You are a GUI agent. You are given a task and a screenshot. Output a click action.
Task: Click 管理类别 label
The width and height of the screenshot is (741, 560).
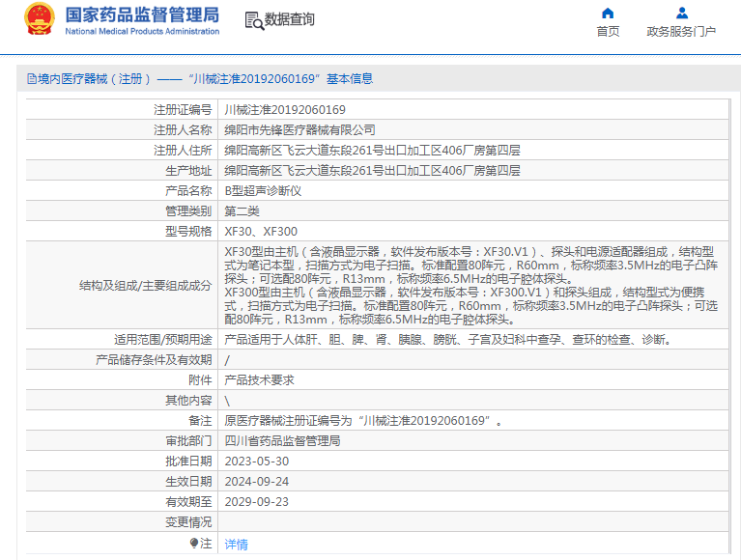pos(188,211)
